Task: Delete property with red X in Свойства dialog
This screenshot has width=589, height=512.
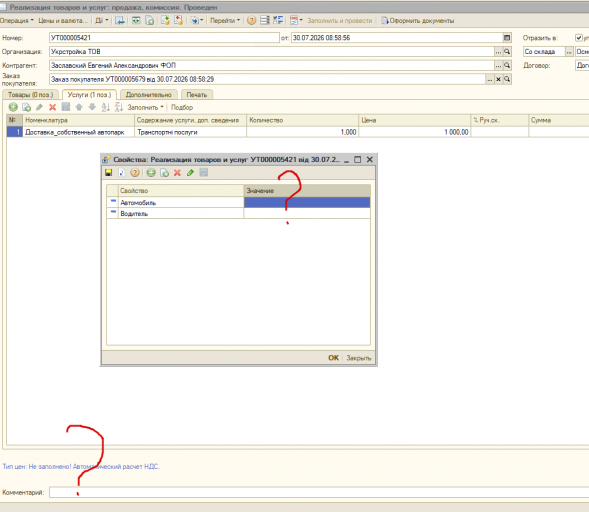Action: [x=177, y=172]
